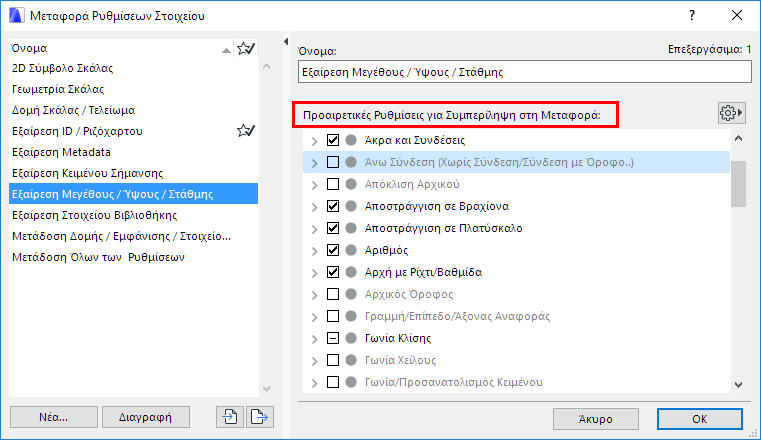761x440 pixels.
Task: Click star-check icon beside Εξαίρεση ID / Ριζόχαρτου
Action: click(x=246, y=130)
